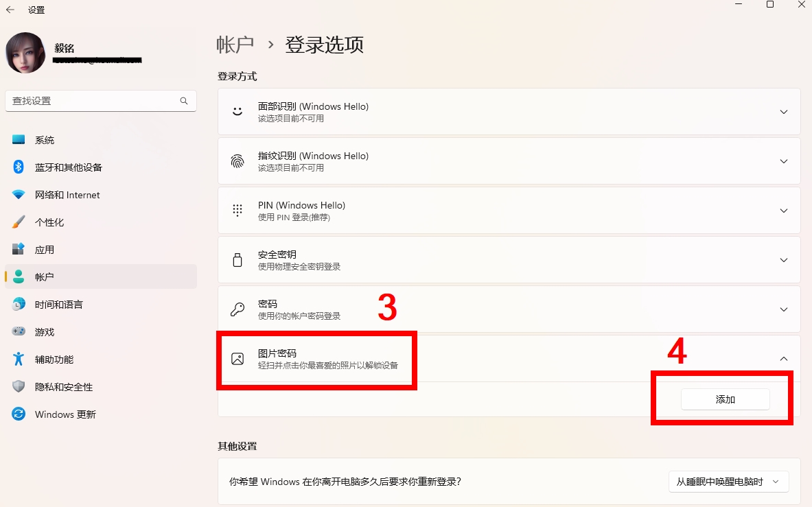Screen dimensions: 812x507
Task: Select 游戏 in the navigation list
Action: [44, 331]
